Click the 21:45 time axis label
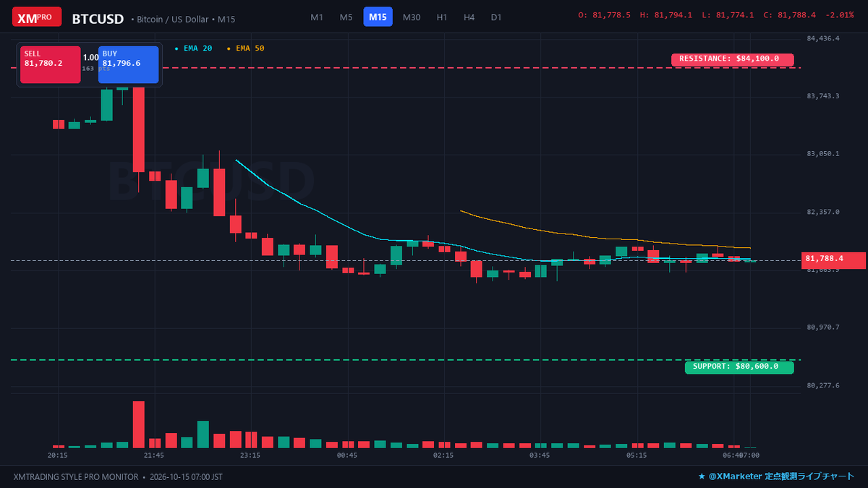Screen dimensions: 868x488 154,455
